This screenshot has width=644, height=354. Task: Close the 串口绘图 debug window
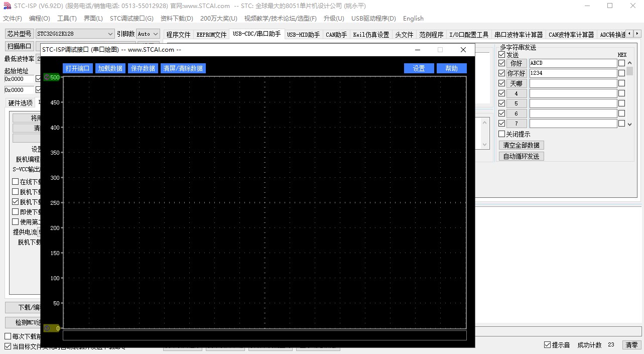click(x=463, y=50)
